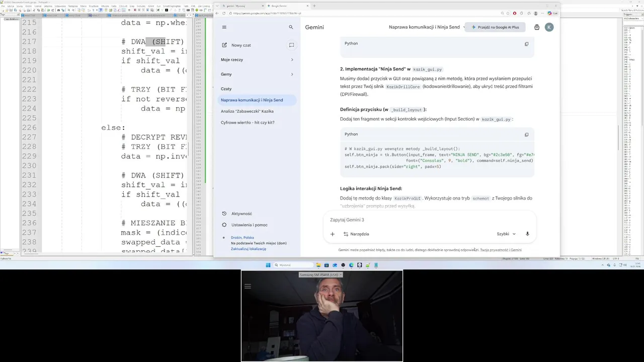The width and height of the screenshot is (644, 362).
Task: Open the Widok menu in Notepad++
Action: [28, 6]
